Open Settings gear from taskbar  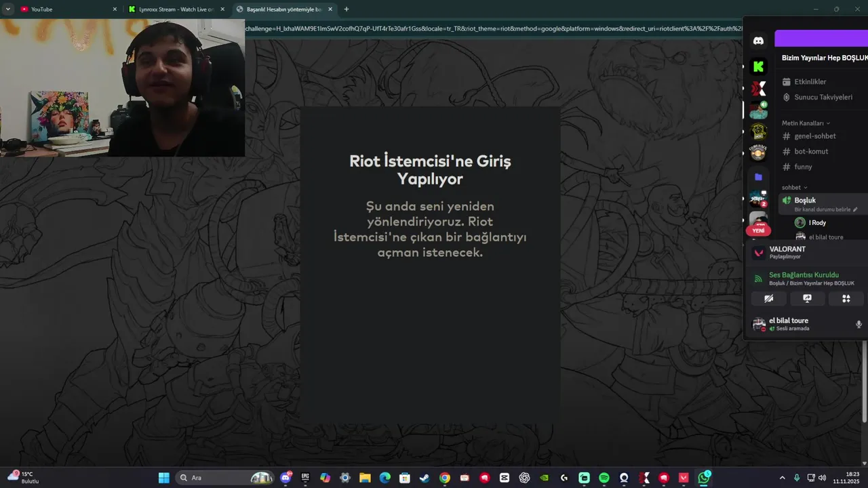click(x=345, y=478)
